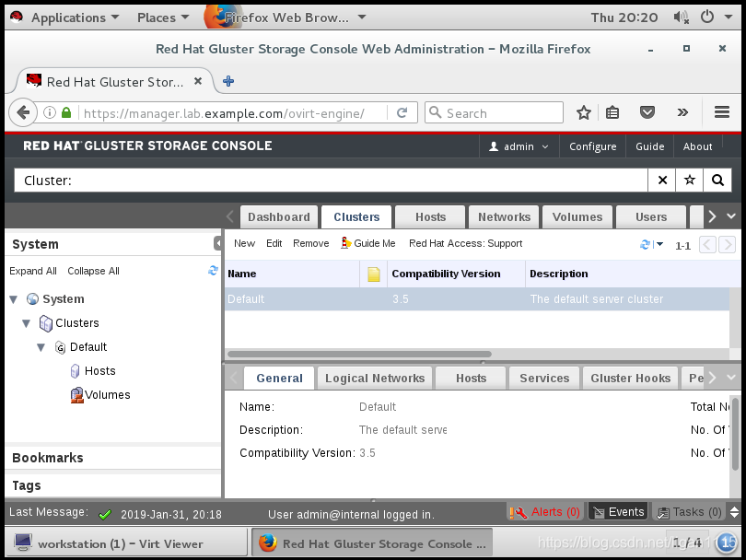Image resolution: width=746 pixels, height=560 pixels.
Task: Refresh the clusters list grid
Action: point(645,245)
